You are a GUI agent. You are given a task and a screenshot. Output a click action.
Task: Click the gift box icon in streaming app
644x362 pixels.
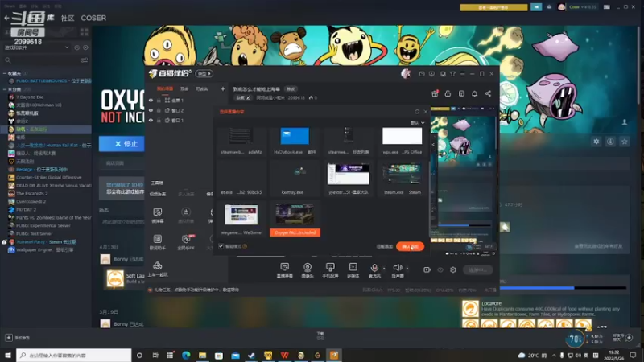[x=435, y=93]
